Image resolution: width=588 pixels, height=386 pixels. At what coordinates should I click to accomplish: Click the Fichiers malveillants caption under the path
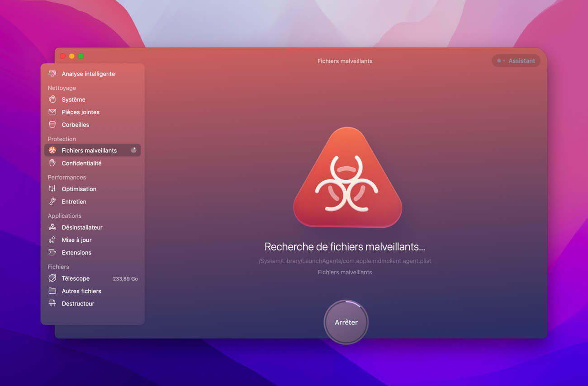coord(345,272)
